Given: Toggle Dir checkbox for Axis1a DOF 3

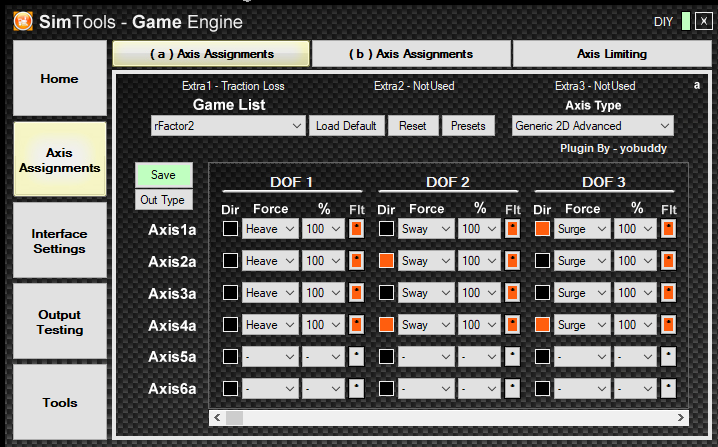Looking at the screenshot, I should tap(542, 229).
